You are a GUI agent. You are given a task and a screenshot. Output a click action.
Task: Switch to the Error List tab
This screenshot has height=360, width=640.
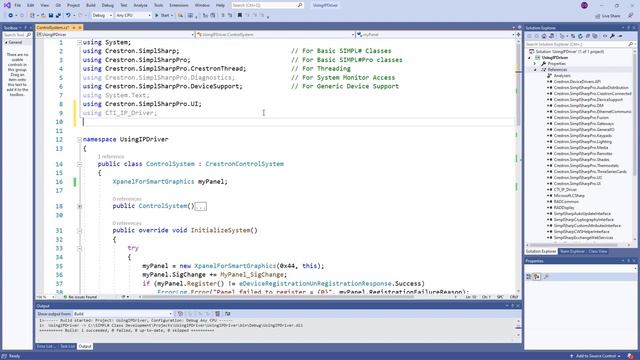click(46, 347)
